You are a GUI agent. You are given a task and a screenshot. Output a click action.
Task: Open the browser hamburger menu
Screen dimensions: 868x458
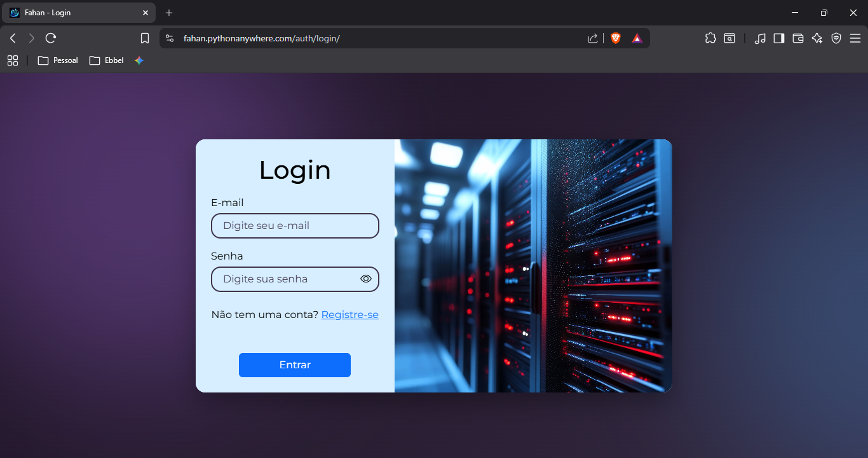(x=855, y=38)
